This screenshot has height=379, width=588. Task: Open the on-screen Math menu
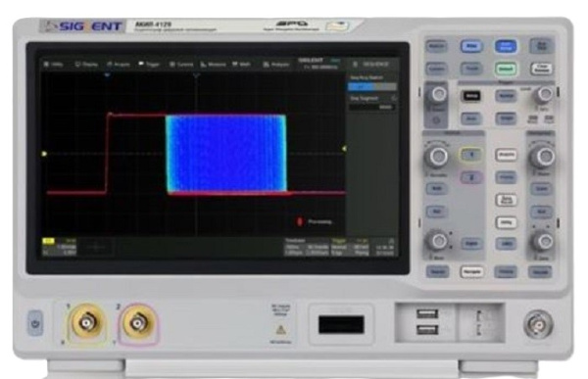(241, 65)
